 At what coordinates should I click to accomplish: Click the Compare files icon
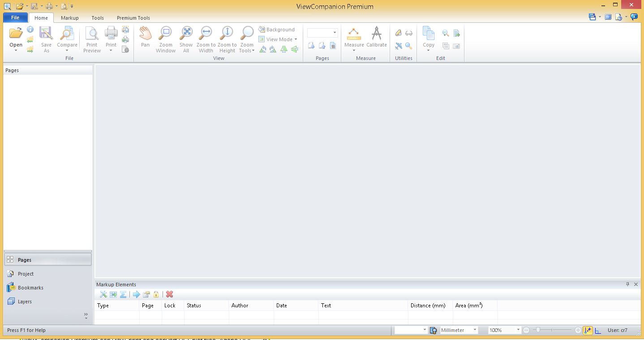67,33
